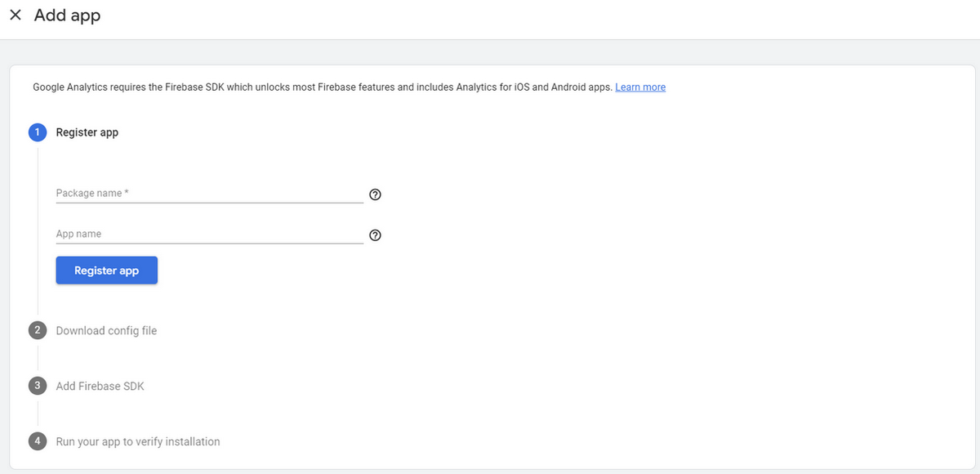The width and height of the screenshot is (980, 474).
Task: Click the vertical stepper line under step 1
Action: [38, 229]
